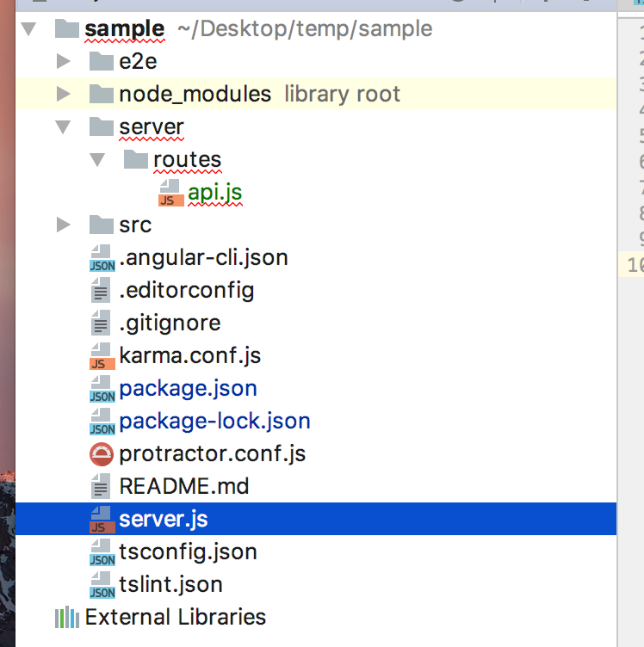Open the .editorconfig file name
The image size is (644, 647).
click(186, 291)
